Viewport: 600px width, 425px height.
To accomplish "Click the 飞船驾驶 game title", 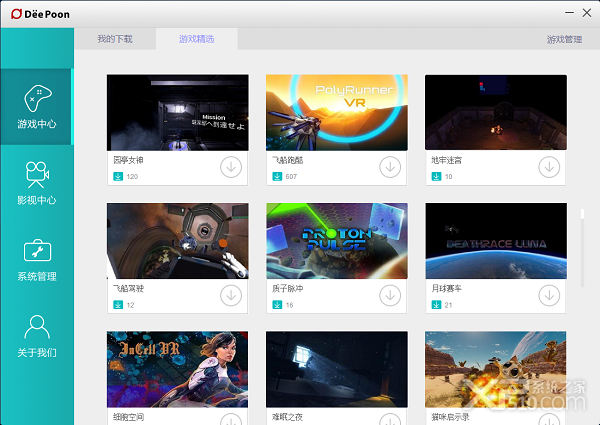I will 128,288.
